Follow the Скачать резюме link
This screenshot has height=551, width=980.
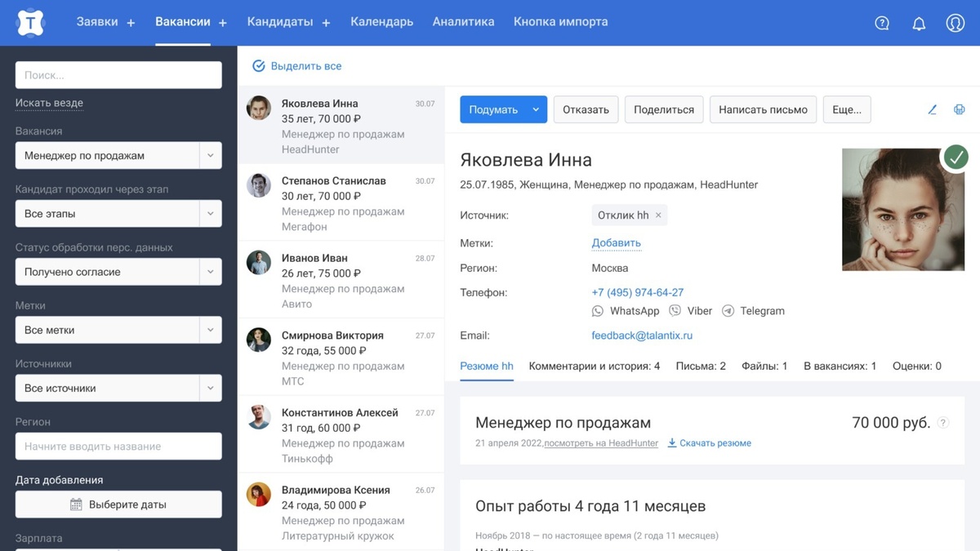coord(711,442)
